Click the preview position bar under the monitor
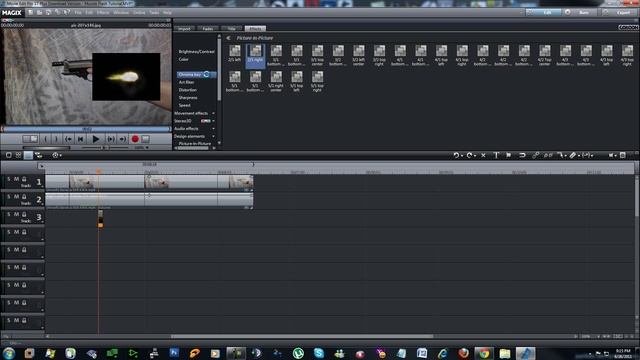Viewport: 640px width, 360px height. click(x=86, y=129)
